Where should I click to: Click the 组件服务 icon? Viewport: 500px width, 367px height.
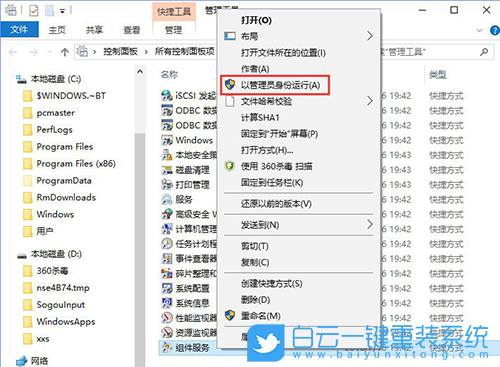(167, 348)
